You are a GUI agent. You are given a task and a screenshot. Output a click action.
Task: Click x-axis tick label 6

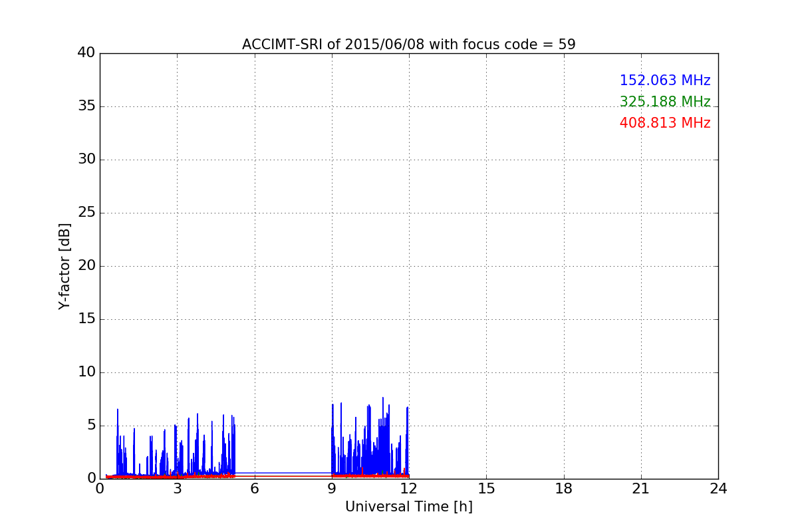(254, 489)
